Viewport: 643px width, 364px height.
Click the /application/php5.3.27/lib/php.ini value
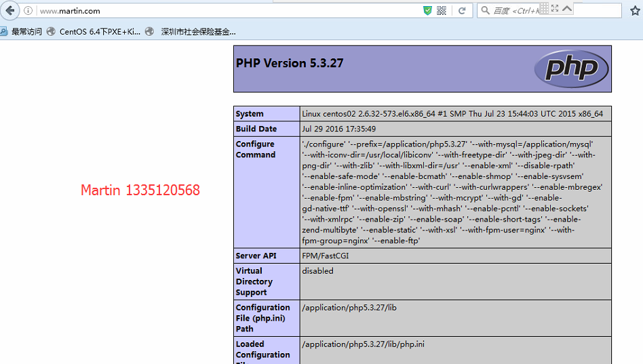click(364, 344)
